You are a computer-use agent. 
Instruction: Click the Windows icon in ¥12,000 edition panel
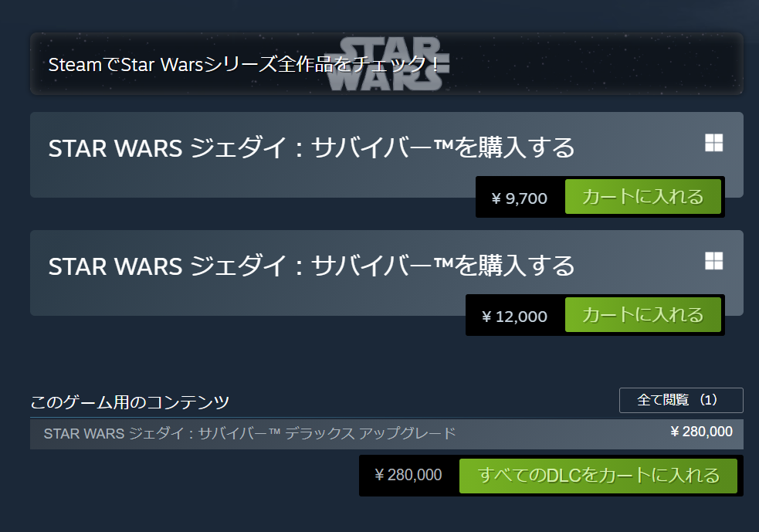(x=714, y=261)
